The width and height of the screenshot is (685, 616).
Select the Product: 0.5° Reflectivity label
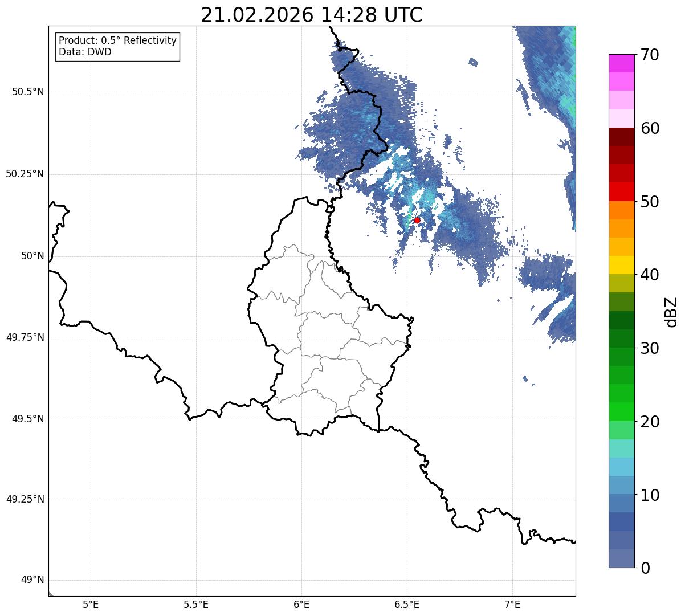(117, 41)
